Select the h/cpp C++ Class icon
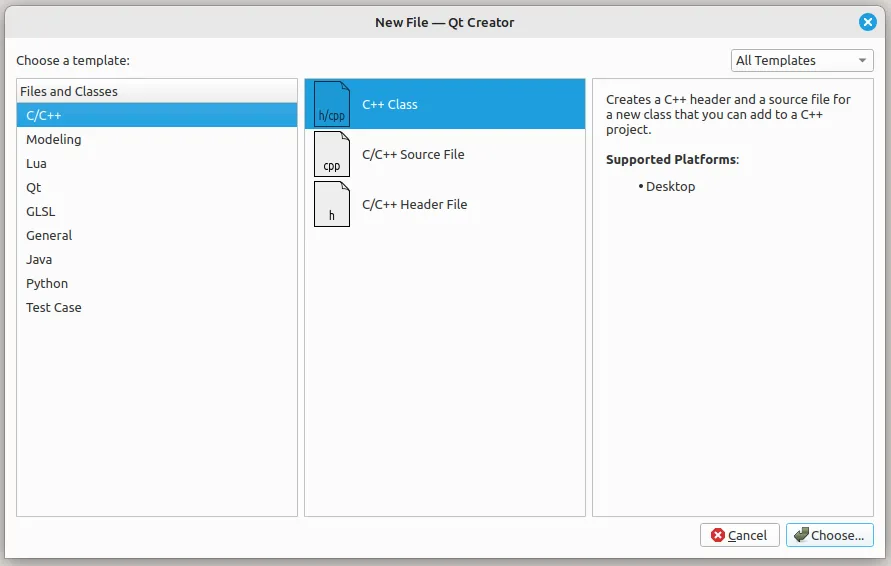The width and height of the screenshot is (891, 566). pos(332,104)
